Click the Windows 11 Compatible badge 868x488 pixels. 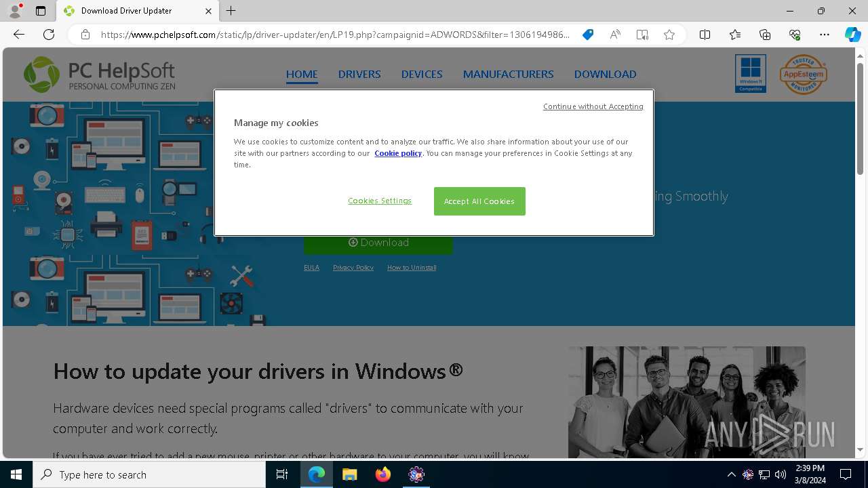click(750, 74)
